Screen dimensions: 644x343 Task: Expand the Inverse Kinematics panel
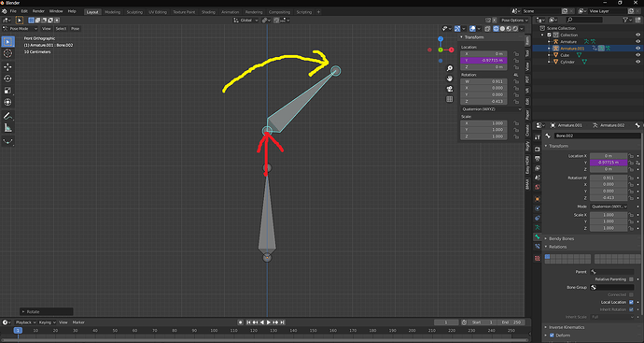[567, 327]
